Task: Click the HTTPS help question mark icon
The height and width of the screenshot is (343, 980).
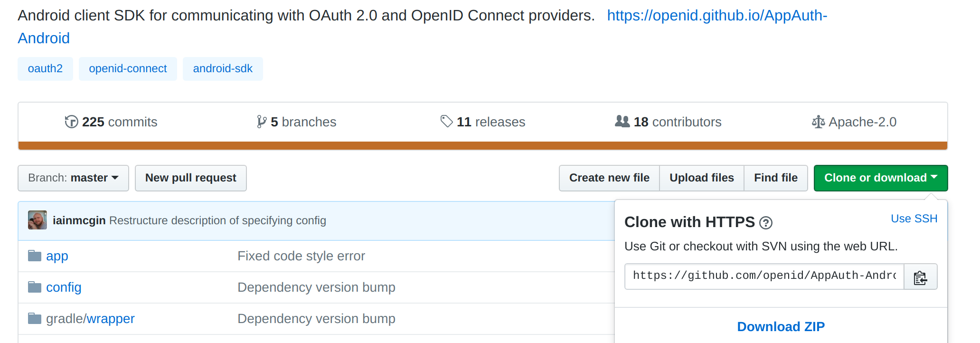Action: (x=765, y=223)
